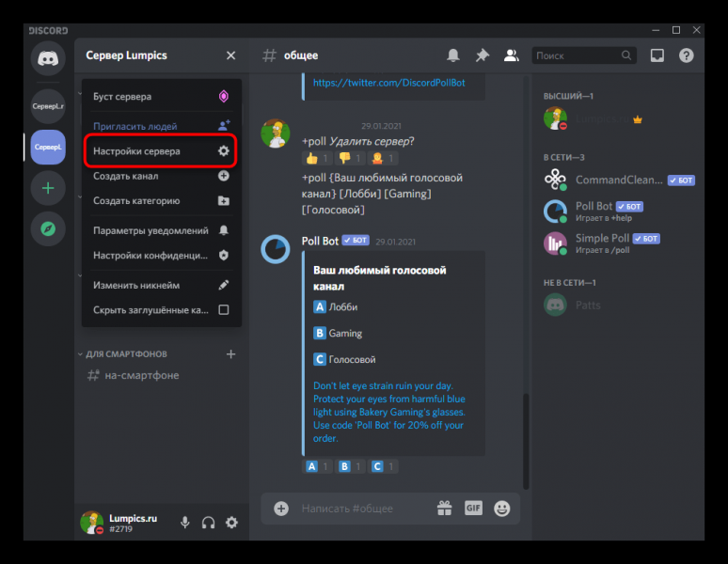Select the first СерверL.r server icon
The height and width of the screenshot is (564, 728).
coord(48,106)
